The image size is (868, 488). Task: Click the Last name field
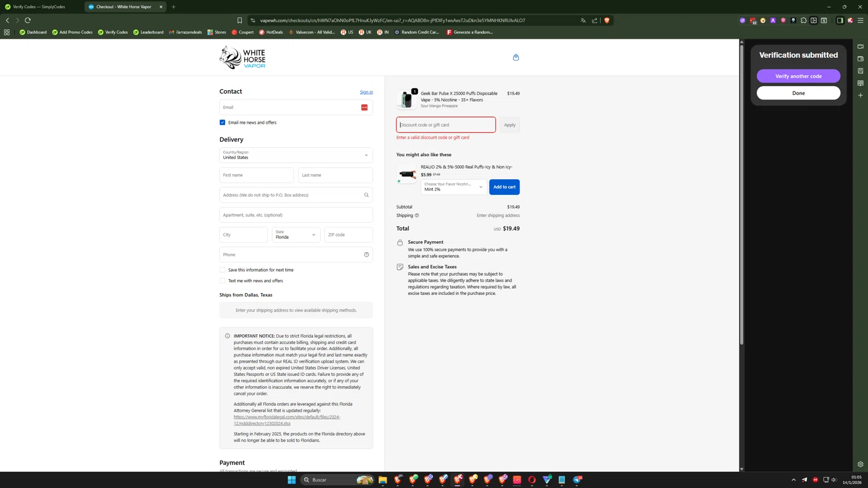[x=336, y=175]
